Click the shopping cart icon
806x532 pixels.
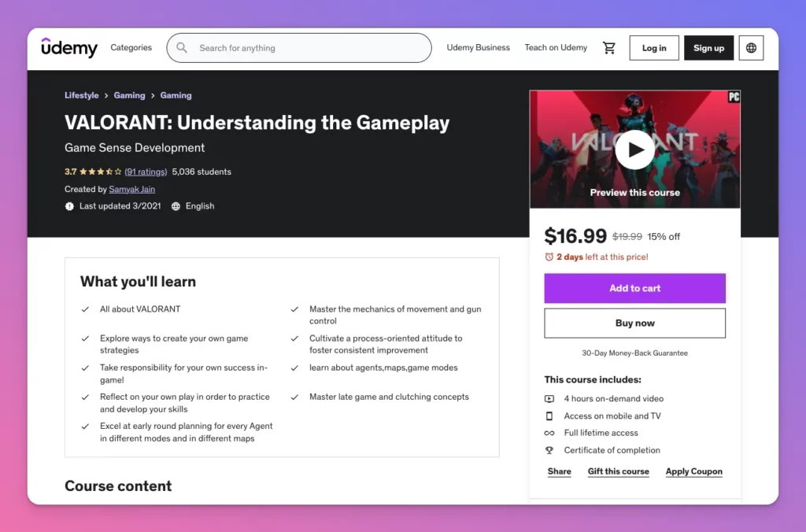(x=609, y=47)
